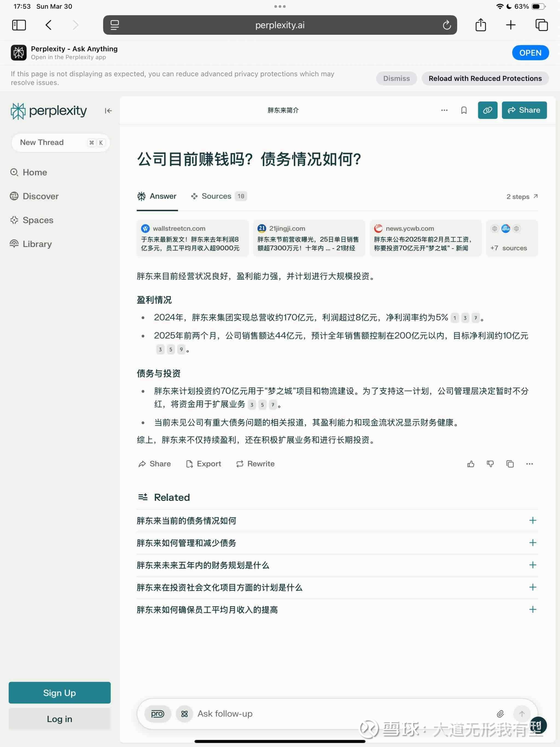Click the Sign Up button
The width and height of the screenshot is (560, 747).
coord(60,693)
